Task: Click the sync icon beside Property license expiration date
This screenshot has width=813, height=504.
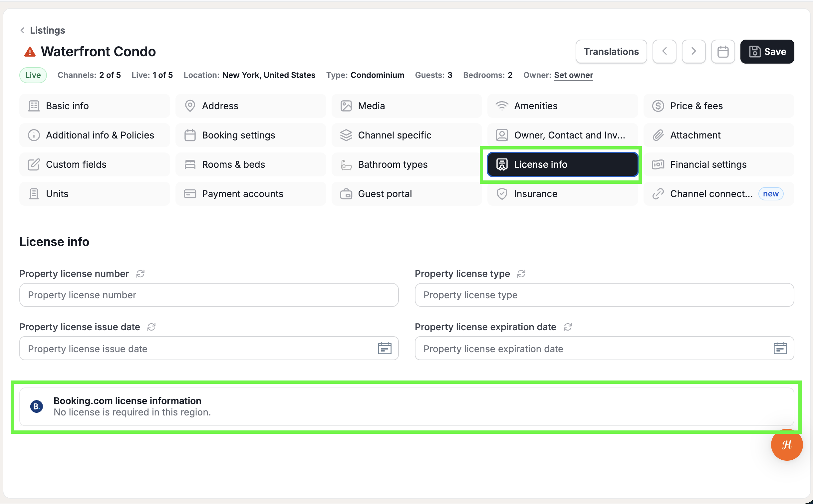Action: pos(568,327)
